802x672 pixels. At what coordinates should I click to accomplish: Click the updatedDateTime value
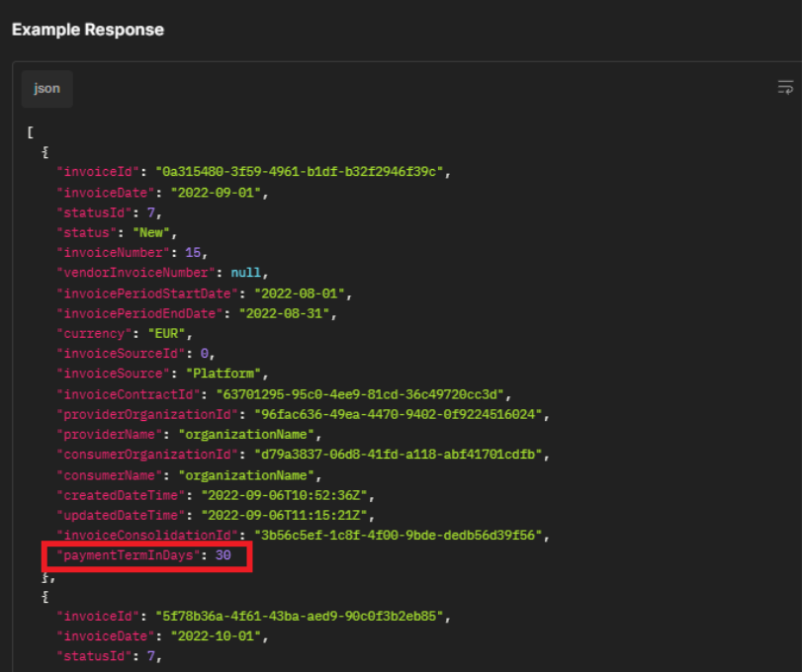pos(285,515)
